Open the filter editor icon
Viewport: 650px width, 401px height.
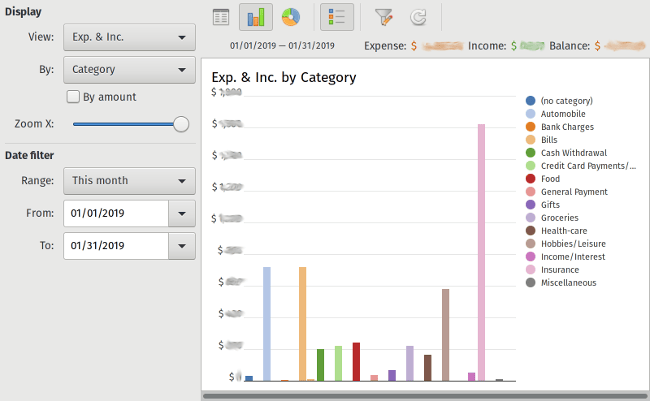click(383, 17)
